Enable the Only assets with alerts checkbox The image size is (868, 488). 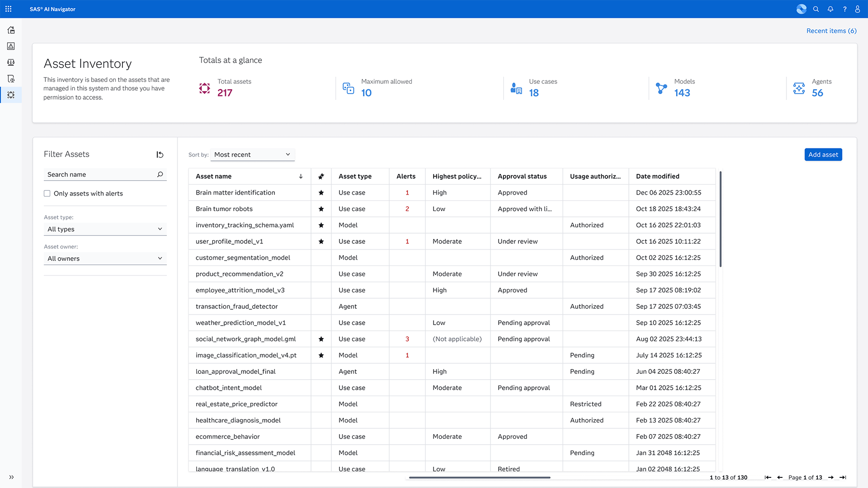[x=47, y=193]
